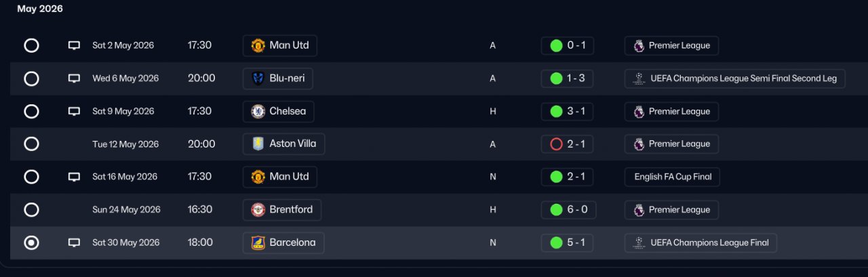The height and width of the screenshot is (277, 868).
Task: Click Champions League logo in Final row
Action: (x=639, y=242)
